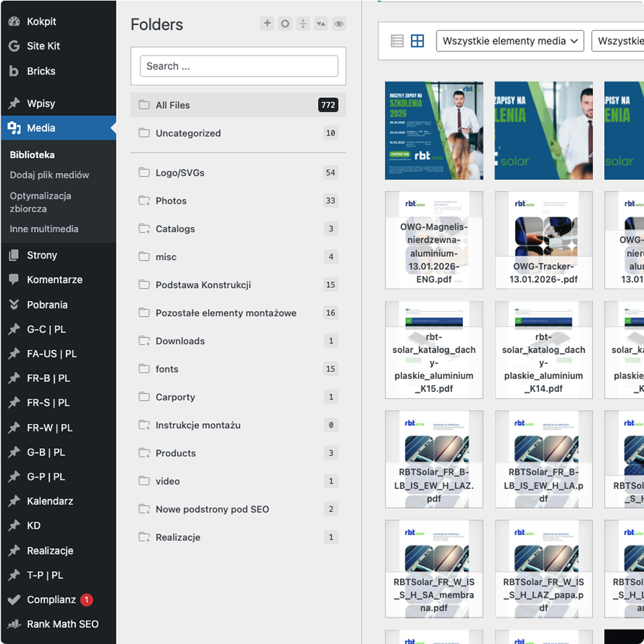Click the plus icon to add folder
This screenshot has height=644, width=644.
[267, 24]
